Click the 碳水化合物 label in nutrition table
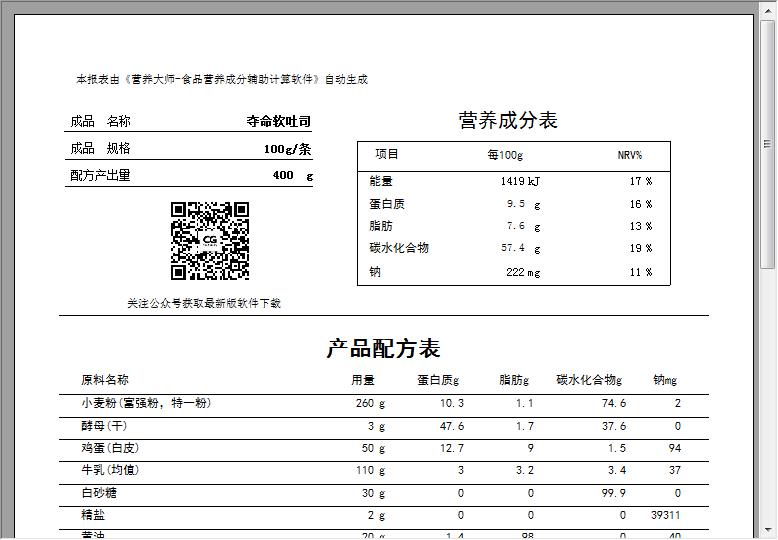Screen dimensions: 778x540 click(x=398, y=248)
